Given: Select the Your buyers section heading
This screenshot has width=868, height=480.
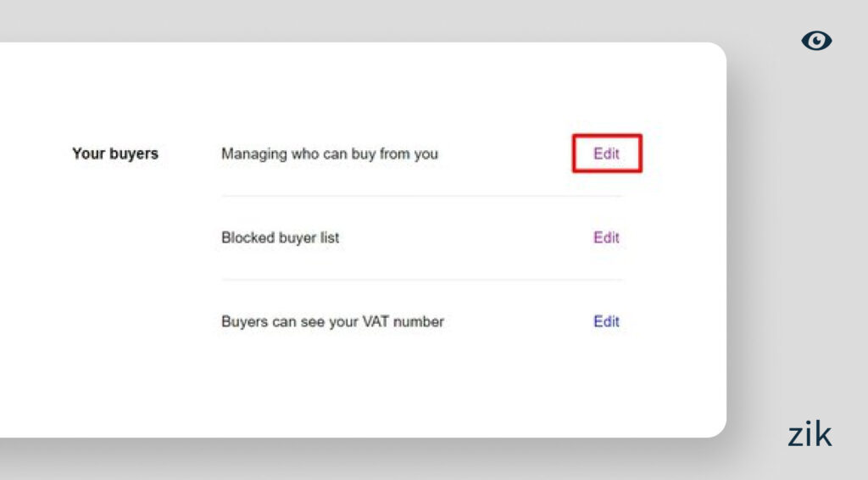Looking at the screenshot, I should pos(115,153).
